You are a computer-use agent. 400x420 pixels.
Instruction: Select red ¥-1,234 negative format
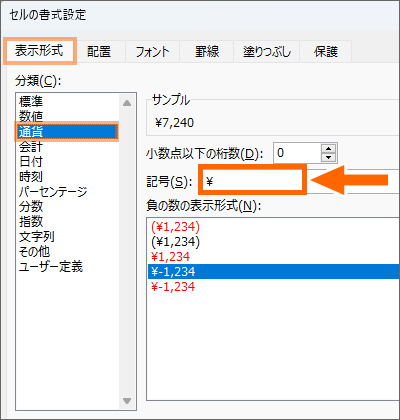(273, 287)
